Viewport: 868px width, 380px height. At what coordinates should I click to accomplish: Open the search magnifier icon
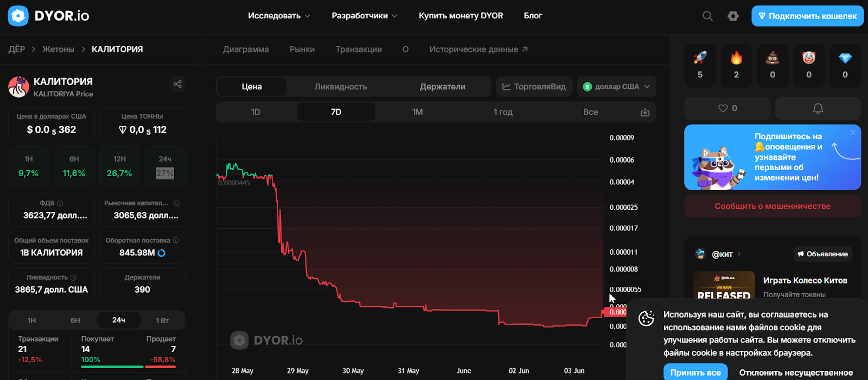click(707, 16)
